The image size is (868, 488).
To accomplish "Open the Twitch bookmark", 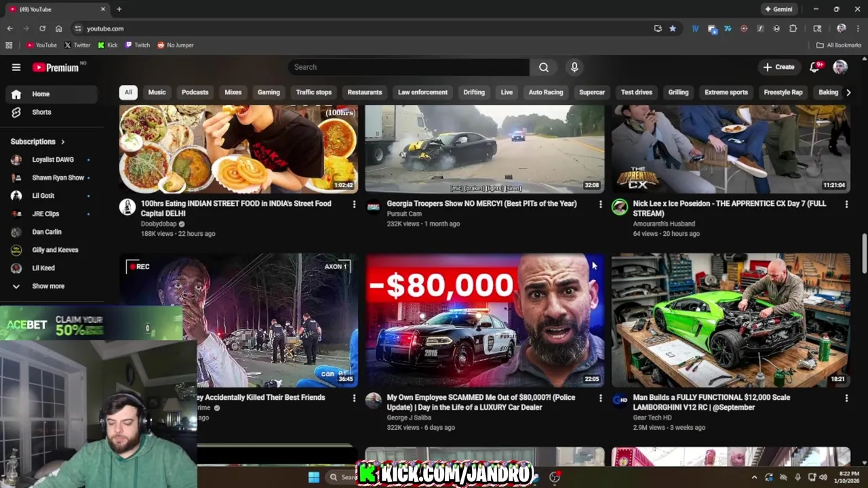I will pos(138,45).
